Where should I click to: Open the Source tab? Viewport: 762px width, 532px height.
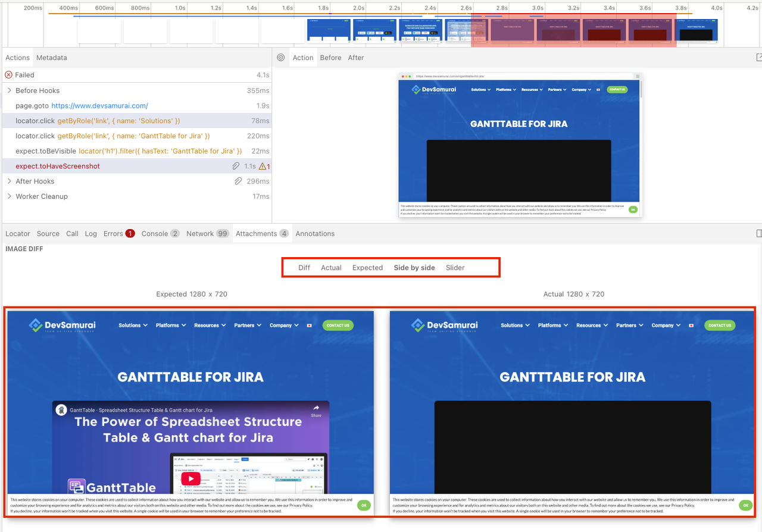48,234
